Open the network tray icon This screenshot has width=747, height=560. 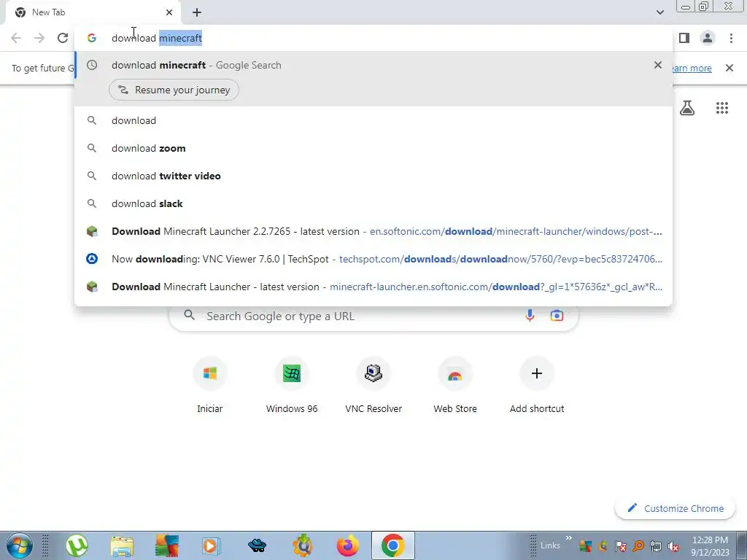click(x=656, y=546)
